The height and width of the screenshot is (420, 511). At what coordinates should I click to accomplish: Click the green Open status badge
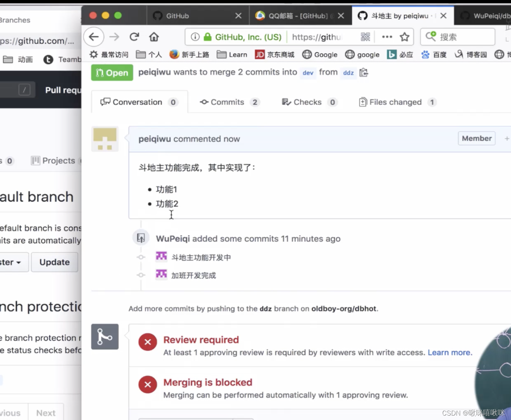112,72
